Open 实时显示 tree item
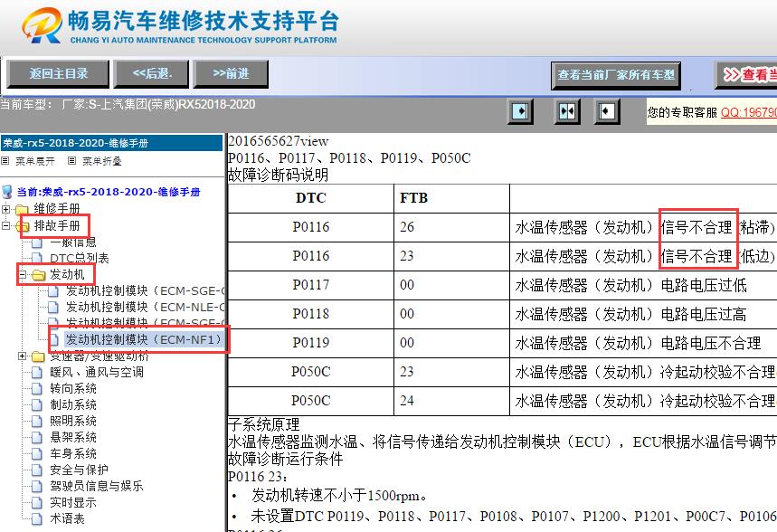Screen dimensions: 777x532 [x=73, y=503]
